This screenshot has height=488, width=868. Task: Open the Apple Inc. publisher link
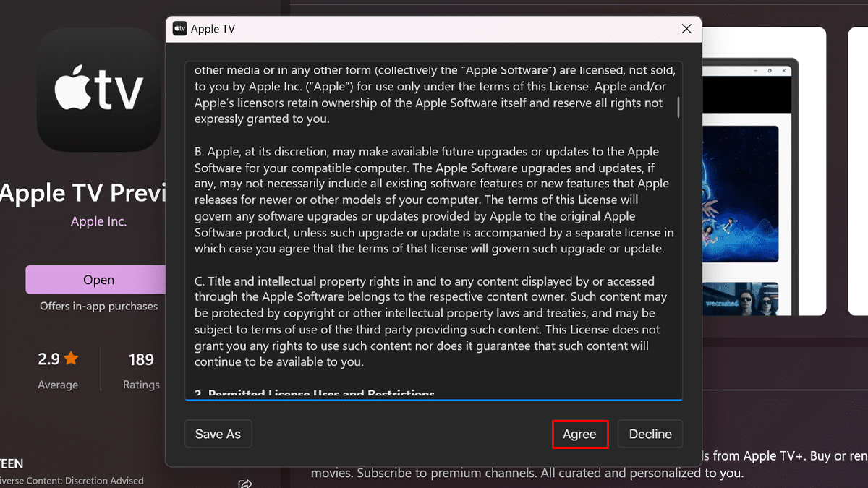point(98,221)
